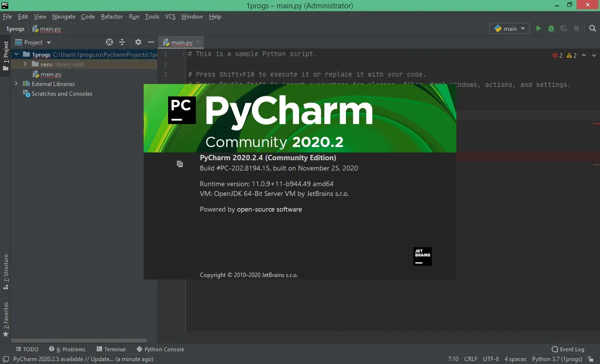This screenshot has width=600, height=364.
Task: Click the PyCharm app icon in title bar
Action: click(x=5, y=5)
